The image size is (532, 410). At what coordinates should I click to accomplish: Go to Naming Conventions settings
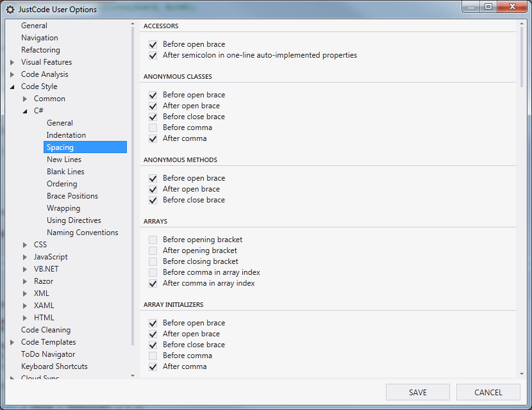82,233
